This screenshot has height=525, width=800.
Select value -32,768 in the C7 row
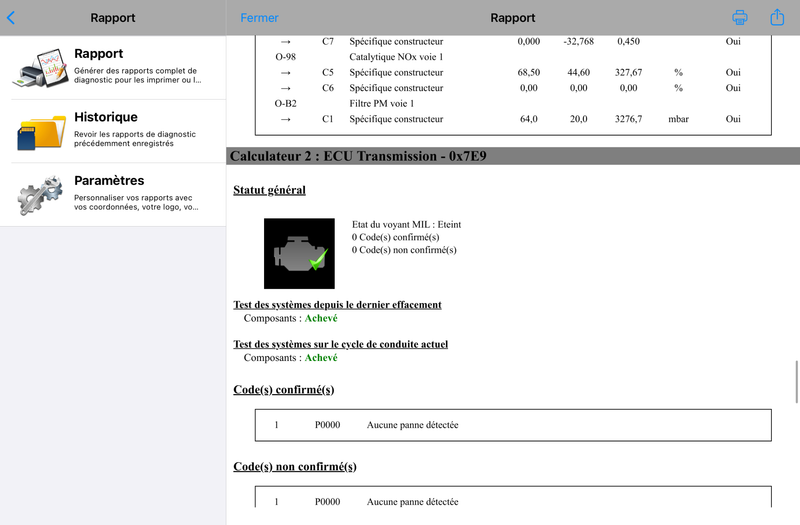click(x=579, y=41)
